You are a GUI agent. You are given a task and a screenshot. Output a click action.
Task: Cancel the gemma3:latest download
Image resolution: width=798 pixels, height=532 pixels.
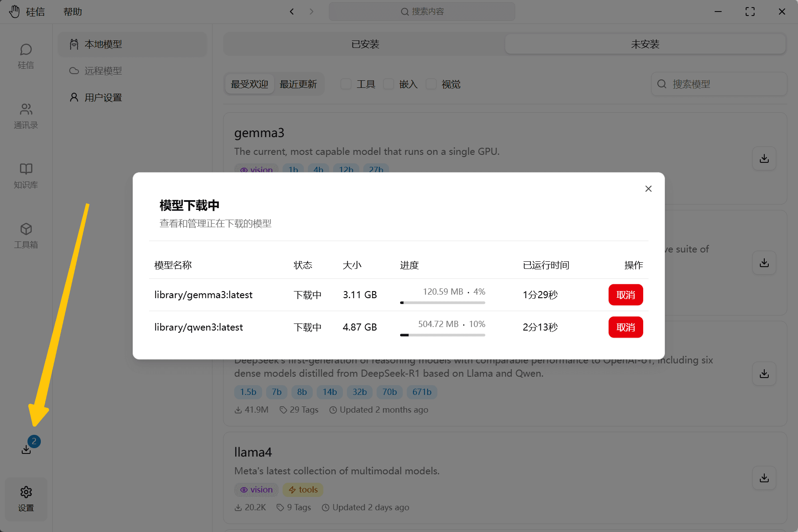point(625,295)
